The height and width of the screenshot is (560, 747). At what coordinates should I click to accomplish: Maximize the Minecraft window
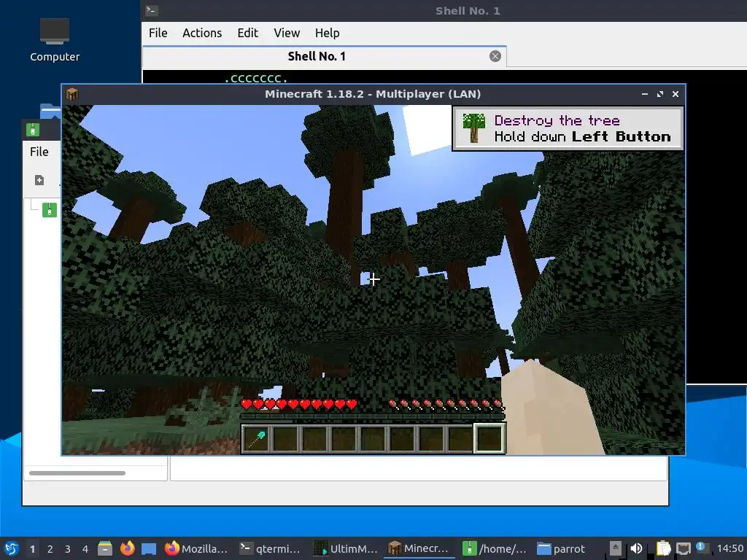point(659,94)
